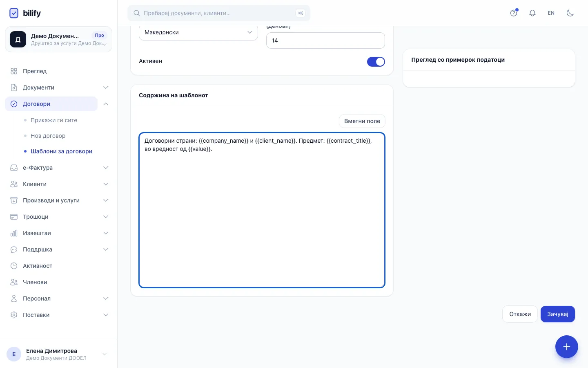Click the Вметни поле button
This screenshot has width=588, height=368.
[362, 121]
